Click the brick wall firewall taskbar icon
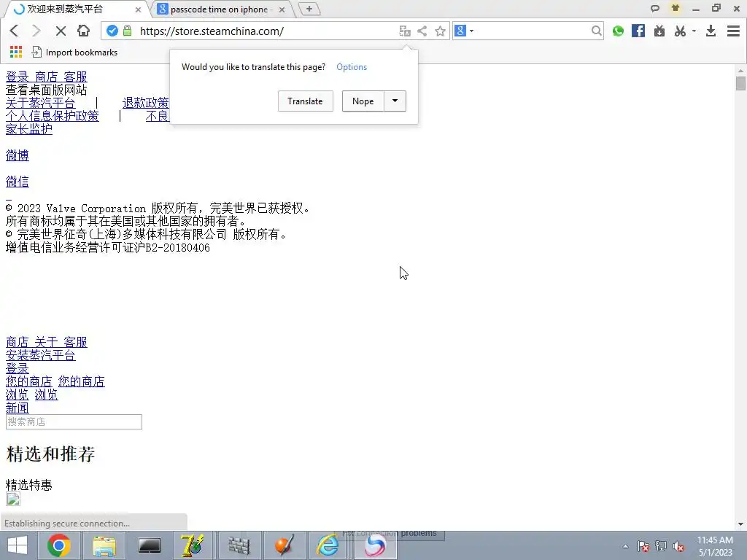The width and height of the screenshot is (747, 560). pos(239,545)
